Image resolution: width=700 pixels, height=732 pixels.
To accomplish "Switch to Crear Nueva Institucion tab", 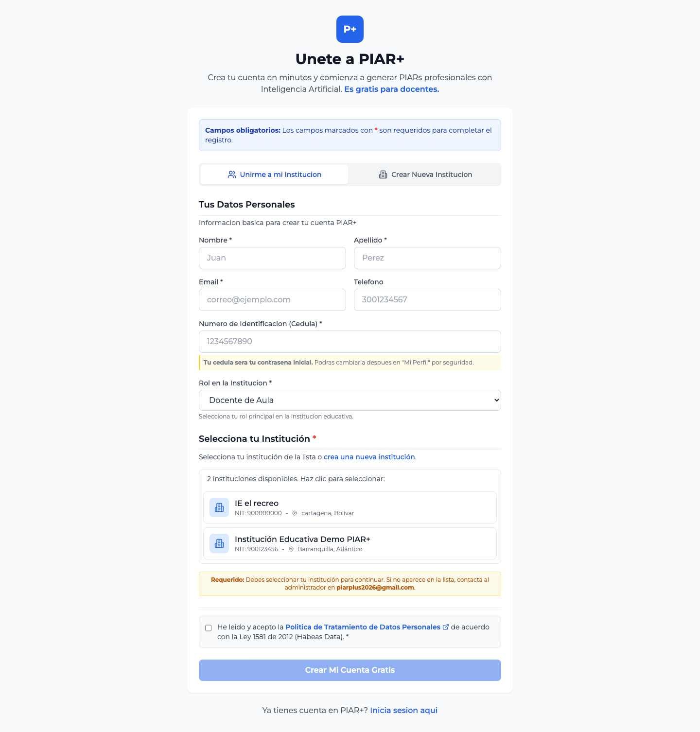I will 425,174.
